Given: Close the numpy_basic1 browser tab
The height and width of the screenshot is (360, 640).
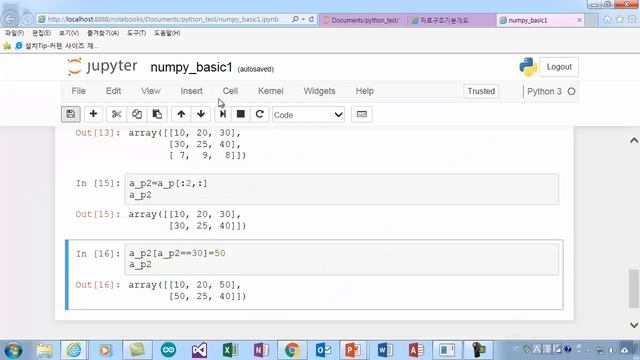Looking at the screenshot, I should [579, 20].
